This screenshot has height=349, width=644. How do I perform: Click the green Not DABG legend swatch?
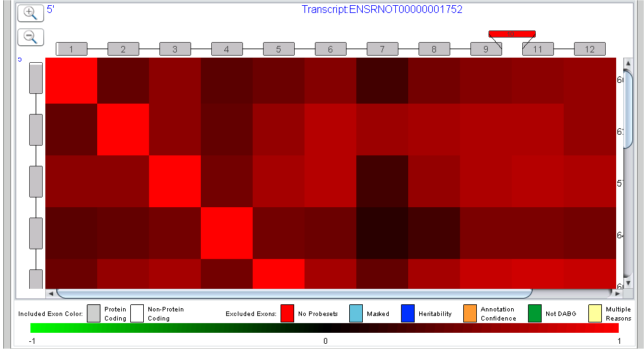pyautogui.click(x=535, y=313)
